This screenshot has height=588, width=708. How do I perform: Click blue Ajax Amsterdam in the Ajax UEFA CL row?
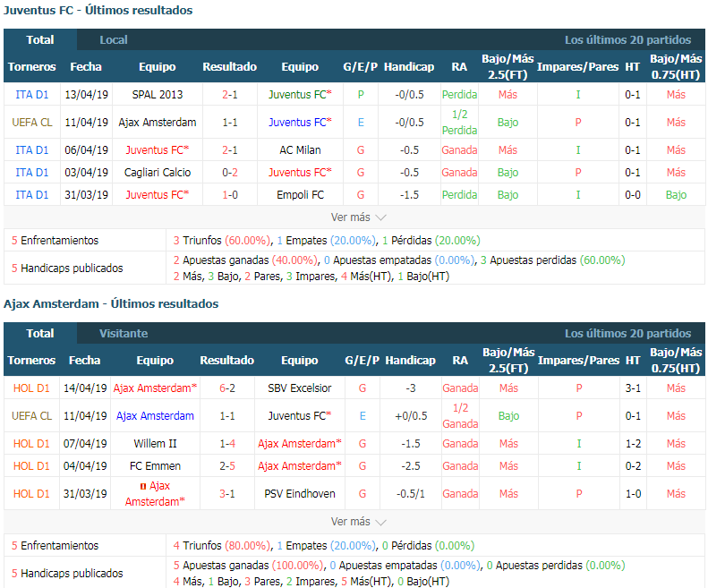point(155,416)
